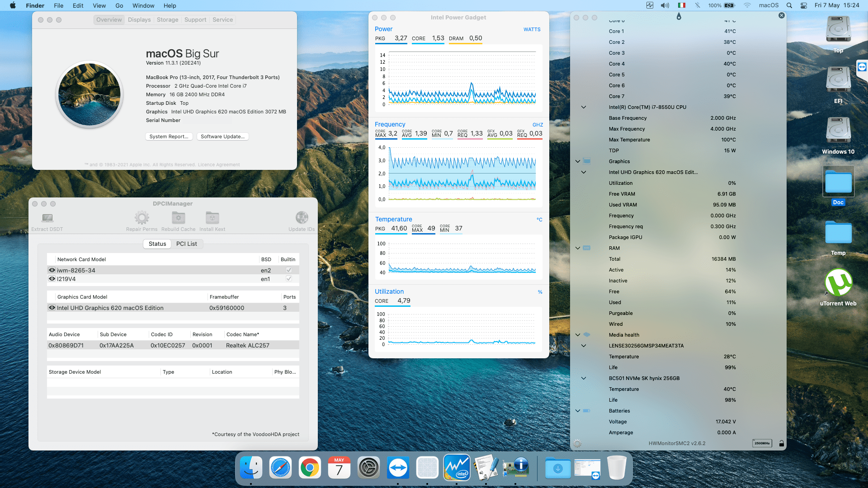Toggle the lock icon in HWMonitorSMC2
This screenshot has height=488, width=868.
[781, 443]
